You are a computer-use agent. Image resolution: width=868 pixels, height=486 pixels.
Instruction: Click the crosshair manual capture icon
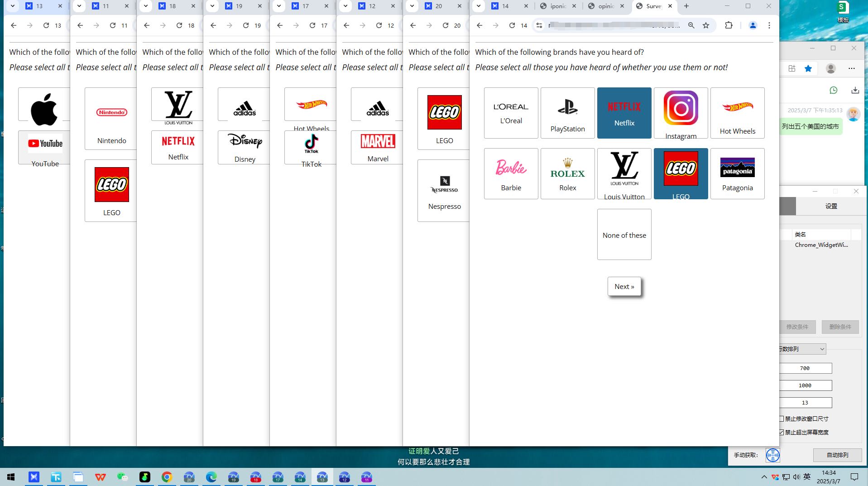coord(772,455)
